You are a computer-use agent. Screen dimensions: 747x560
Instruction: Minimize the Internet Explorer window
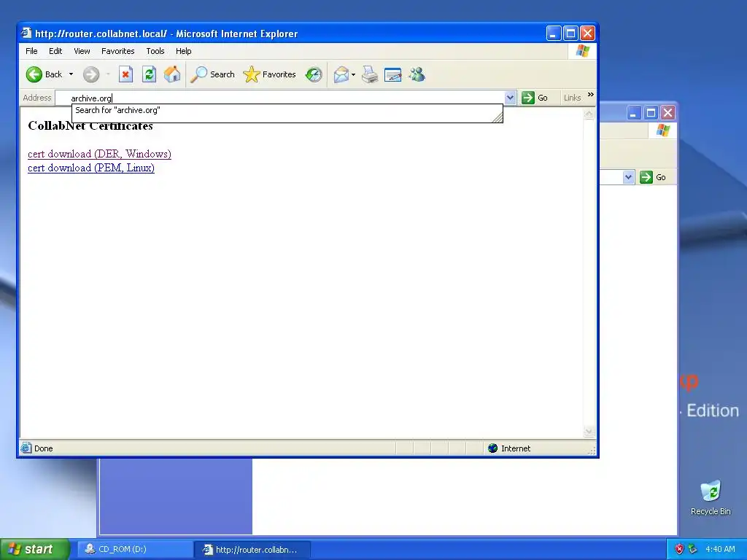[x=553, y=34]
